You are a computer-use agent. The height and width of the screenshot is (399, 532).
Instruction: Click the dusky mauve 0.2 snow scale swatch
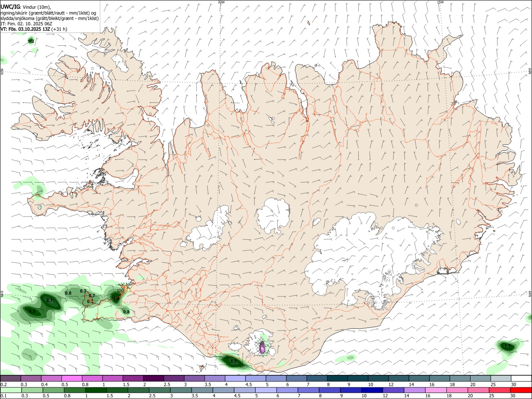[x=10, y=378]
